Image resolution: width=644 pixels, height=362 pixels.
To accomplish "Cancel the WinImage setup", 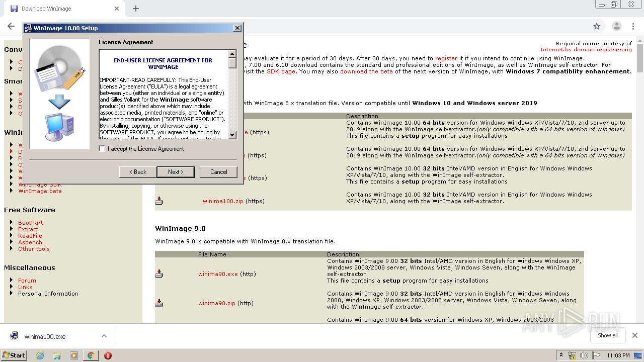I will [x=218, y=172].
